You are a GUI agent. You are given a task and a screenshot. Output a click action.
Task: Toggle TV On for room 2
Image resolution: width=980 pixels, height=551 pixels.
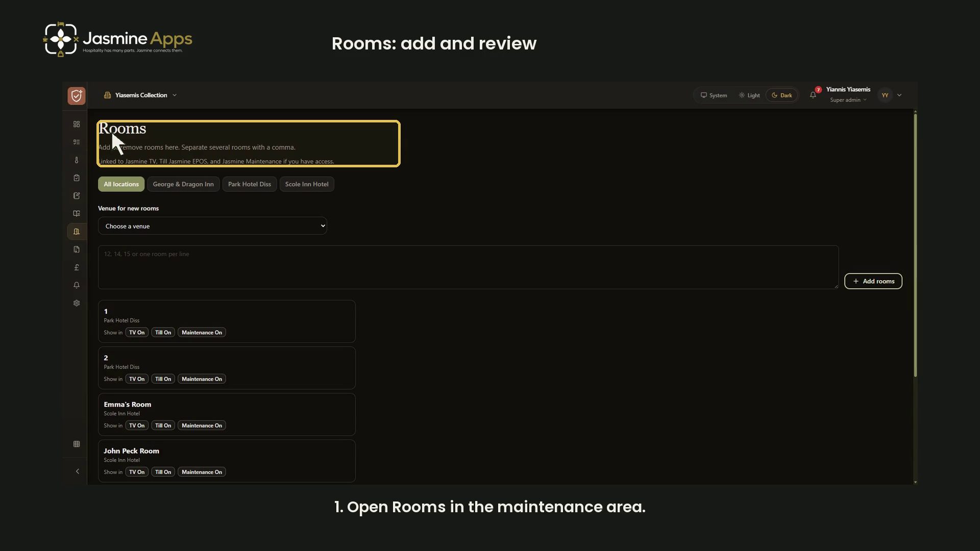pyautogui.click(x=137, y=379)
